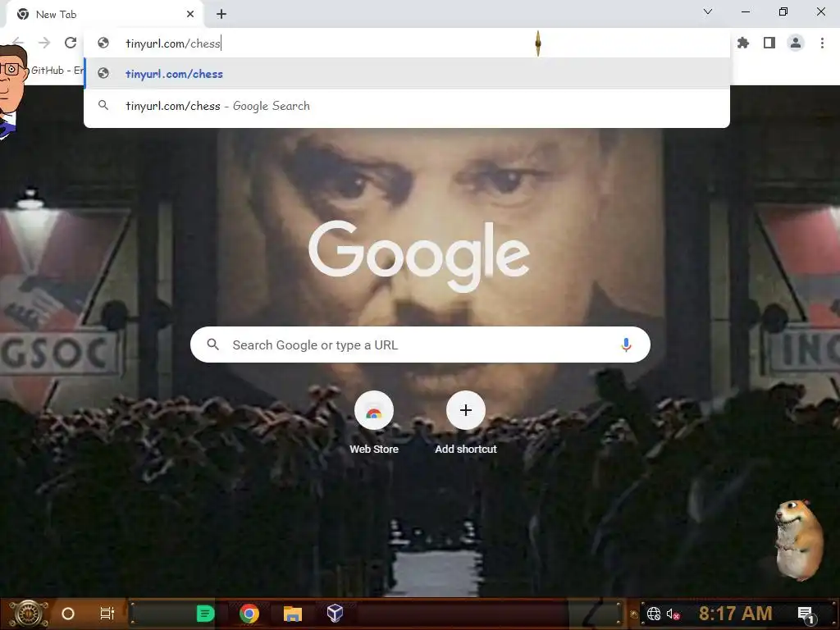840x630 pixels.
Task: Open File Explorer from the taskbar
Action: [x=293, y=614]
